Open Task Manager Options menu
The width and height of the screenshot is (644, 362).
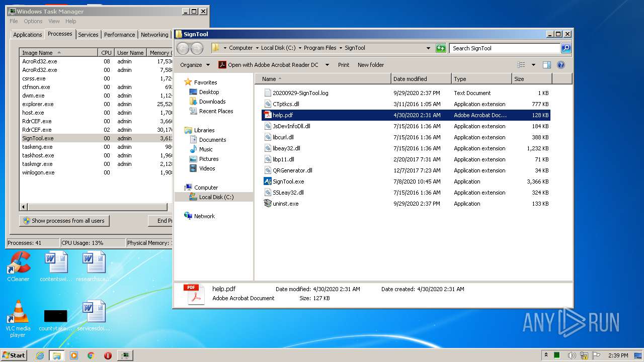click(x=33, y=21)
